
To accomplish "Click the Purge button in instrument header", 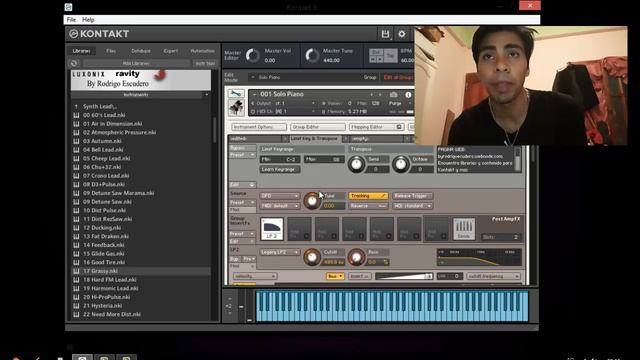I will point(396,104).
